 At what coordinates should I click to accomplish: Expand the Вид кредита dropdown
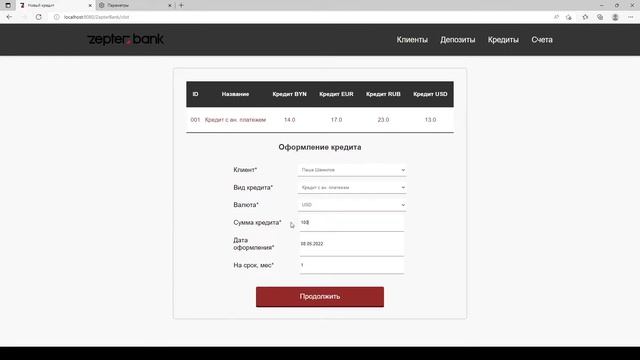click(352, 187)
